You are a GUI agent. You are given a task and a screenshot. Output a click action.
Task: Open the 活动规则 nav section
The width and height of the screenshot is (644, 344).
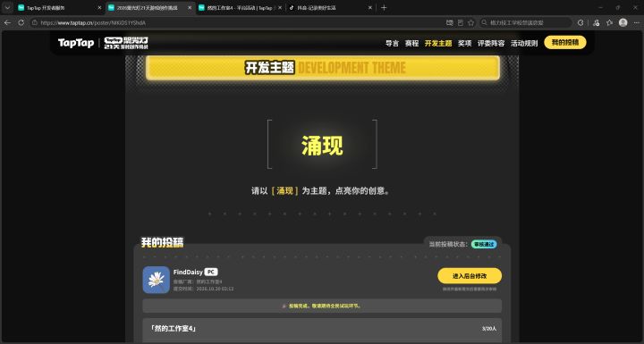pyautogui.click(x=524, y=43)
